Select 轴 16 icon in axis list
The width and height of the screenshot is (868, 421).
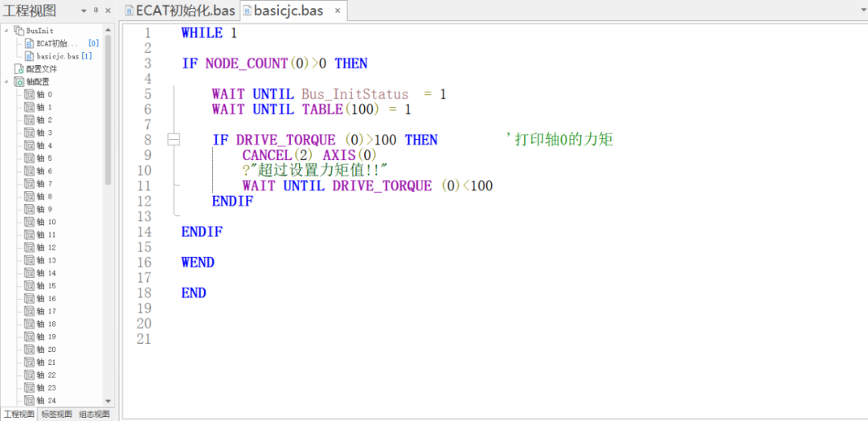click(x=30, y=299)
